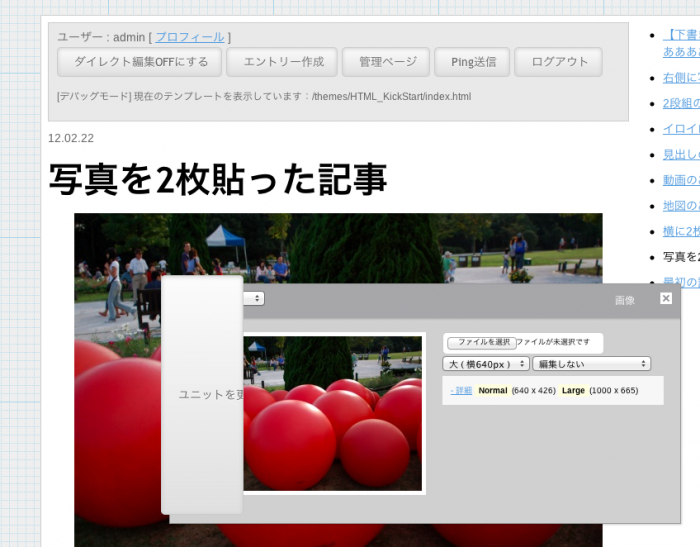Select the Large image size label
This screenshot has width=700, height=547.
pos(573,391)
